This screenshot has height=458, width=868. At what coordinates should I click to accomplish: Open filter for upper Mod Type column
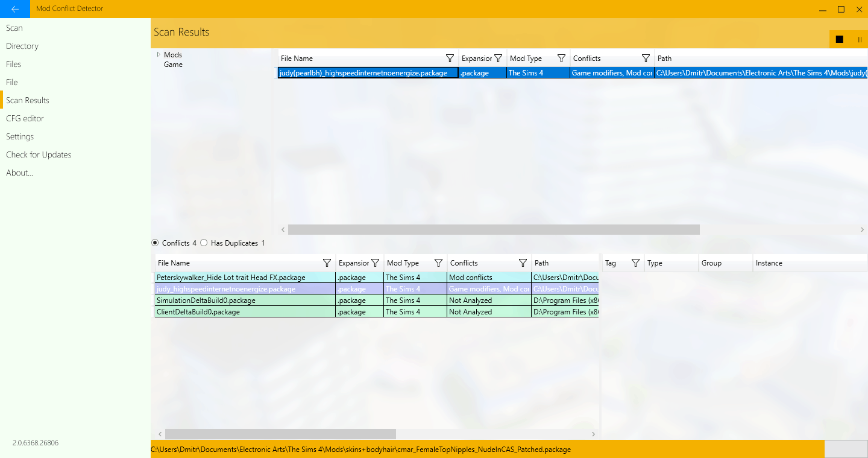pyautogui.click(x=561, y=59)
